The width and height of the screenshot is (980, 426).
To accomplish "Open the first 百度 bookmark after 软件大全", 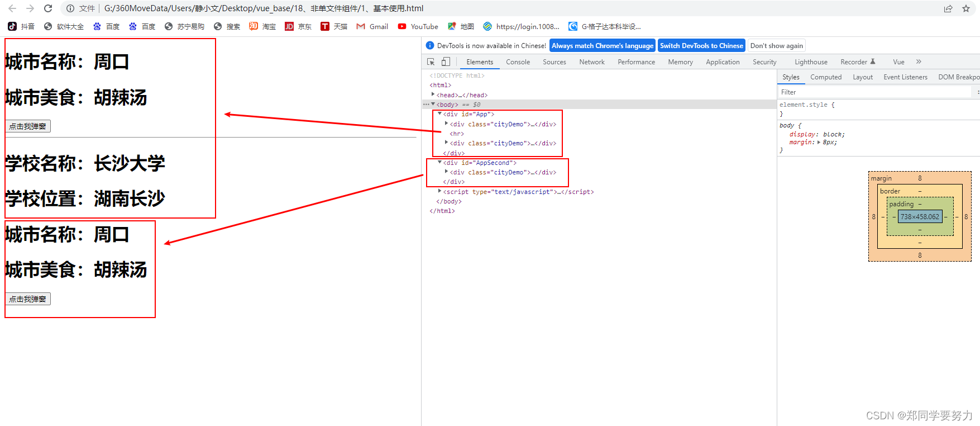I will click(106, 26).
